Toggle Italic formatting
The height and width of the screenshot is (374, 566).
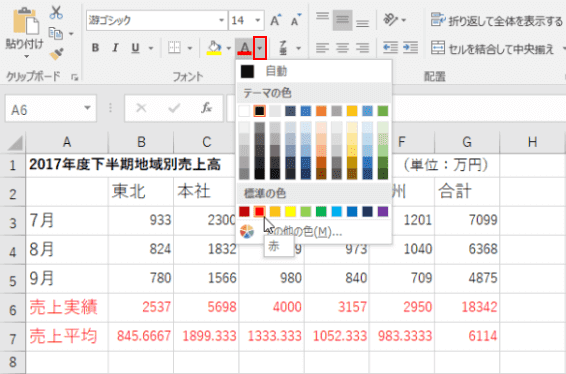[115, 48]
